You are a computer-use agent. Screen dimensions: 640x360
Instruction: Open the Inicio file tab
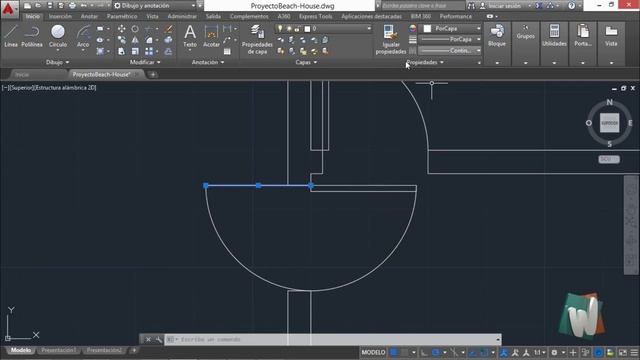tap(22, 75)
